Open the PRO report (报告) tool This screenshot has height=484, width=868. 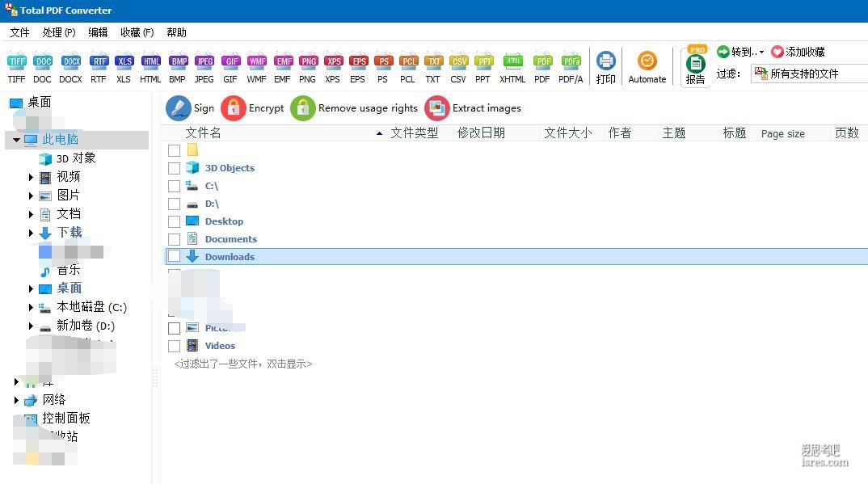(696, 65)
